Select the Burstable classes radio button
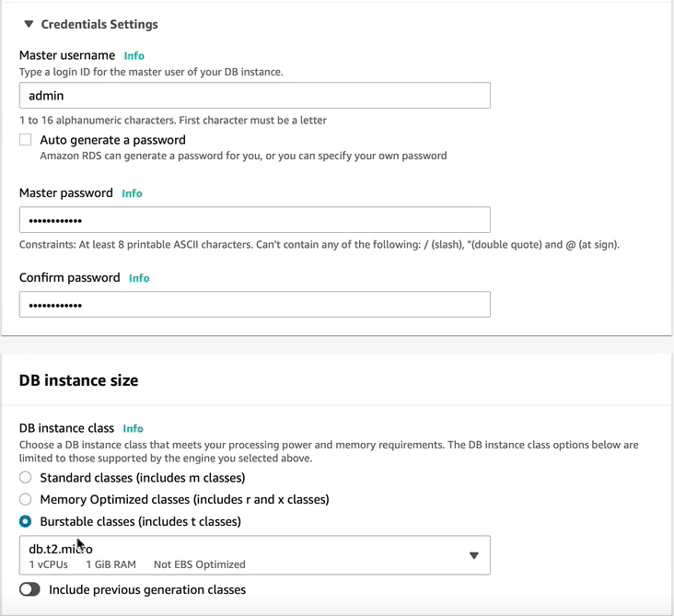 click(x=26, y=522)
